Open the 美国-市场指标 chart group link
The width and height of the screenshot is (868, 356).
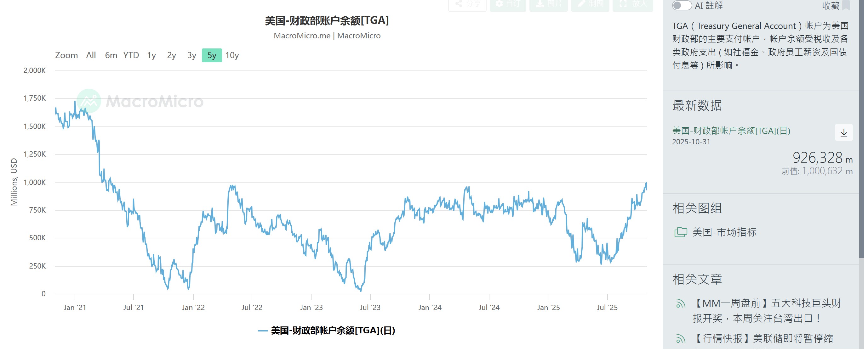[724, 232]
